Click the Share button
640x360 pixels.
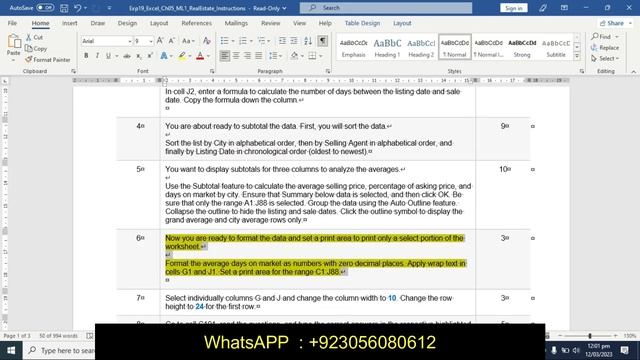(615, 23)
